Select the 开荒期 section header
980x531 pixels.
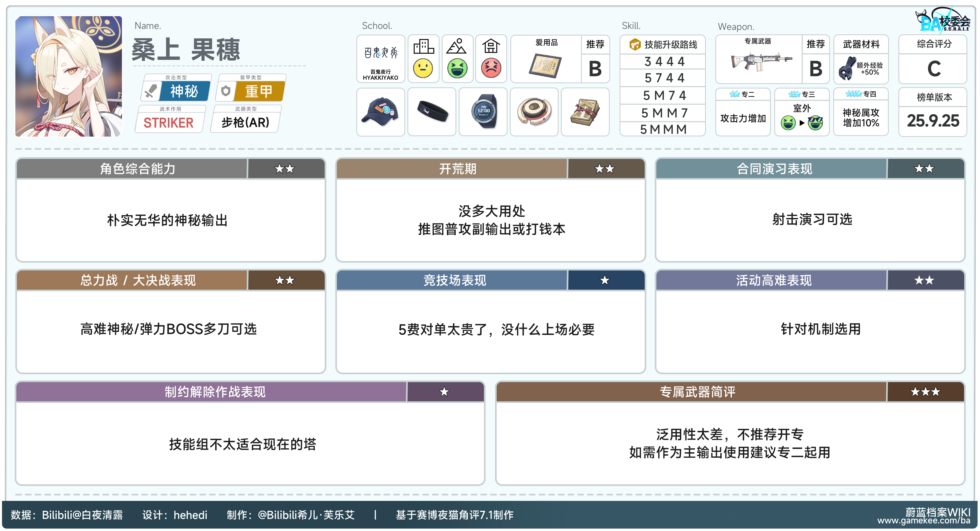tap(457, 169)
